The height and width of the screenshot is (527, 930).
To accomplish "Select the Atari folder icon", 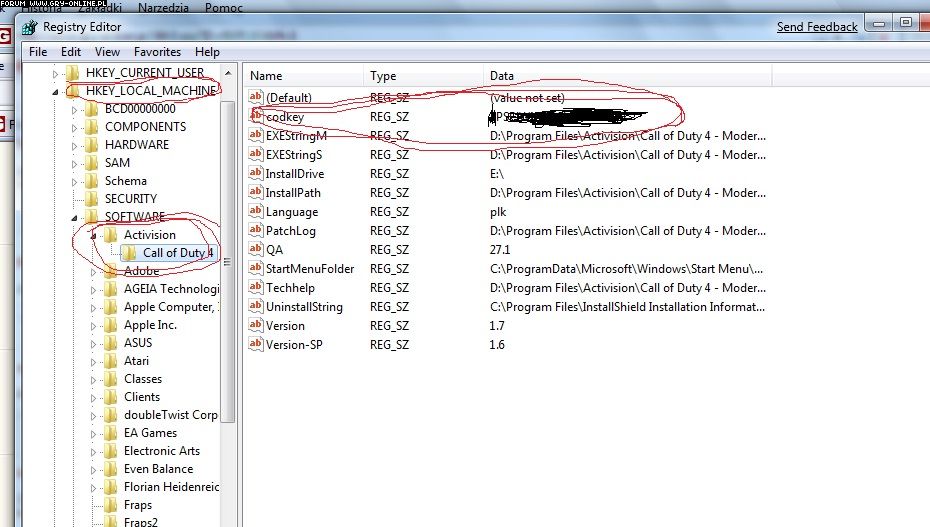I will 110,361.
